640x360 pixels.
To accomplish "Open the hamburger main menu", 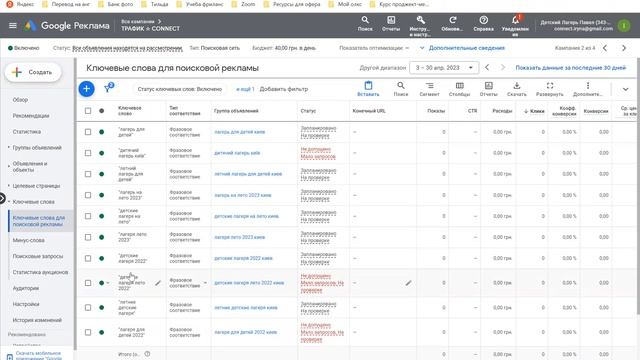I will 13,26.
